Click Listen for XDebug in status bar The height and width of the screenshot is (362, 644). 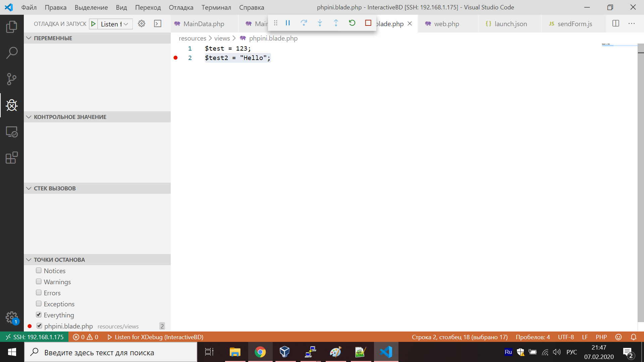tap(155, 337)
